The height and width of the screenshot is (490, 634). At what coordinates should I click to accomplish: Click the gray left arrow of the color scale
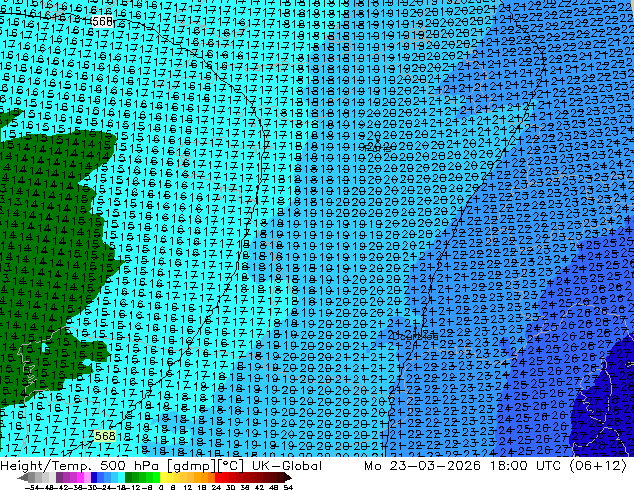tap(22, 478)
